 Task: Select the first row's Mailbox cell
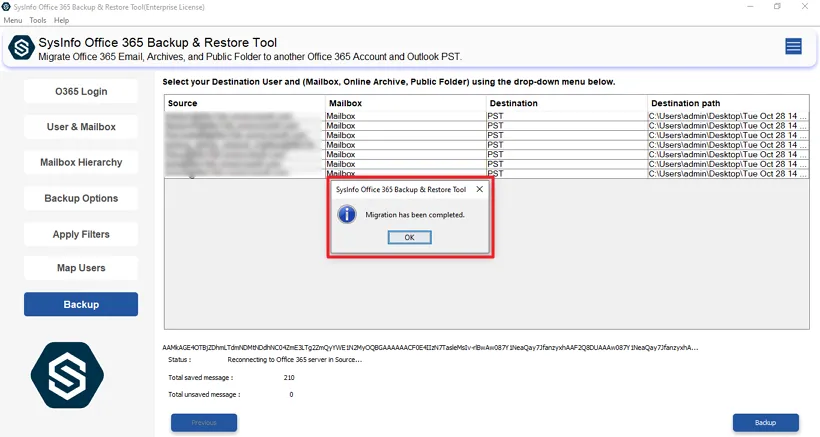(405, 116)
